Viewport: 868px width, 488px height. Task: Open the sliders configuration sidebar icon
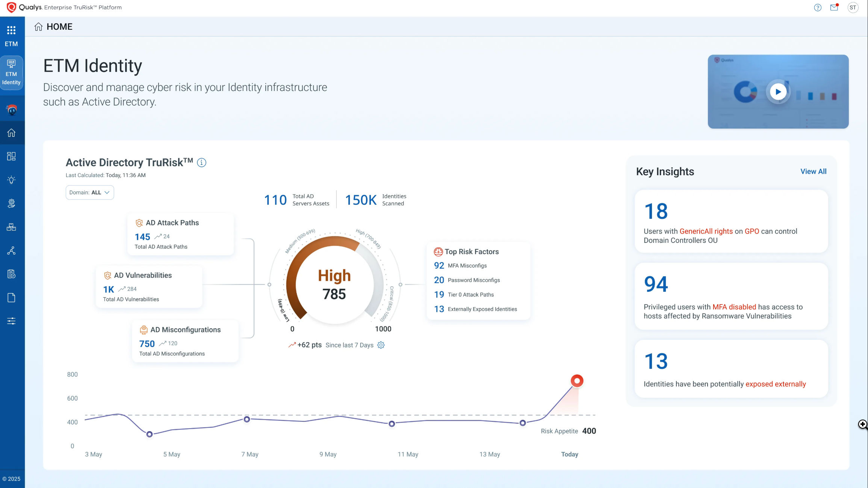click(x=11, y=321)
